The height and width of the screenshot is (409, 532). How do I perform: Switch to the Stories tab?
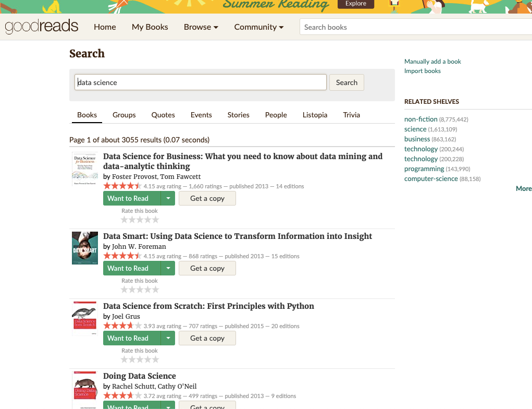(x=238, y=115)
